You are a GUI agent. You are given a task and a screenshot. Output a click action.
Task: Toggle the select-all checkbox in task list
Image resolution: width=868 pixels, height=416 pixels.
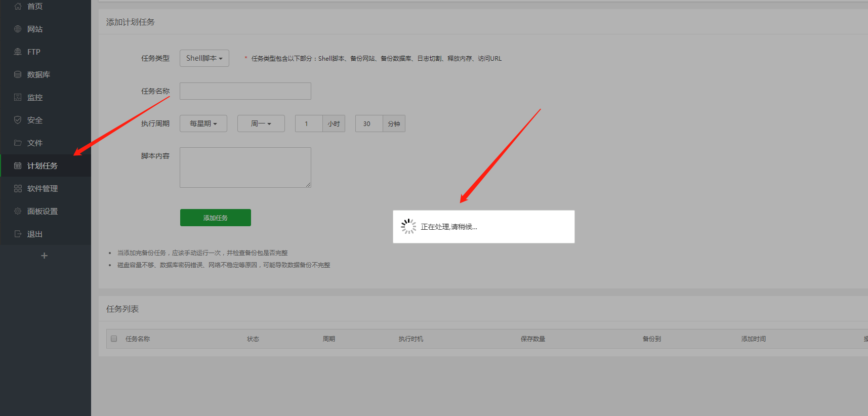[114, 339]
